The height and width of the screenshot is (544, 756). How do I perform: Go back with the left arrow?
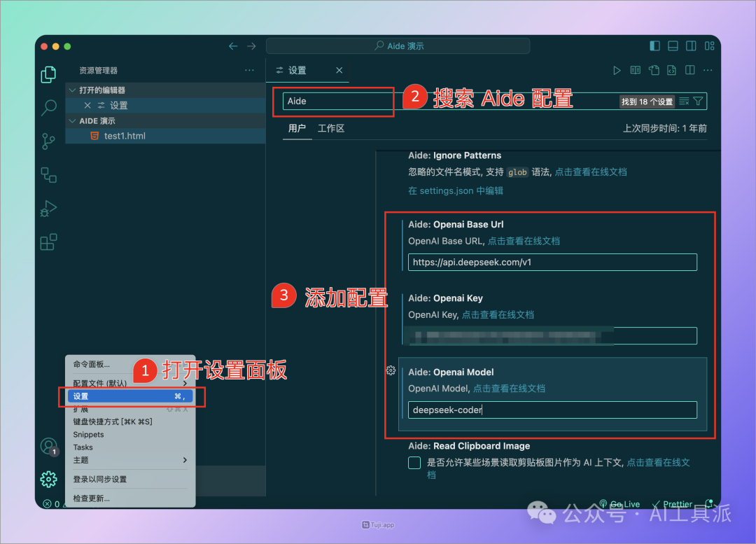(x=233, y=46)
